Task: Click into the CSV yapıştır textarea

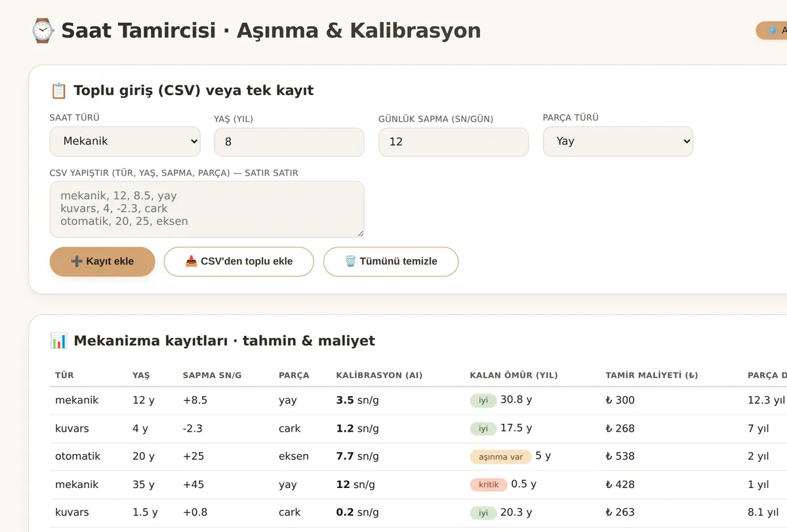Action: 207,209
